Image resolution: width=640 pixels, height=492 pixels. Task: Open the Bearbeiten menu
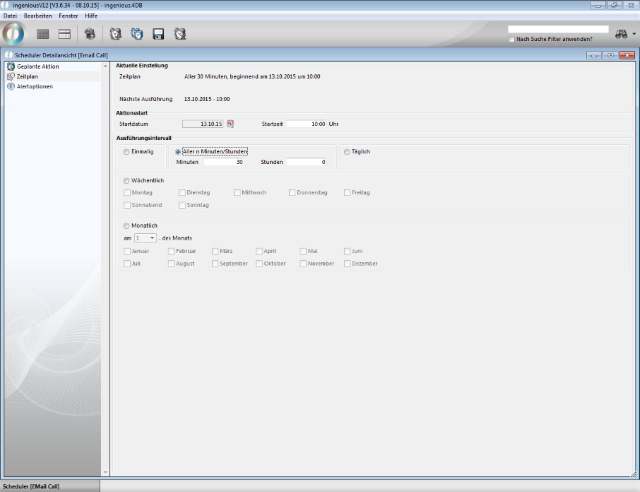tap(38, 16)
